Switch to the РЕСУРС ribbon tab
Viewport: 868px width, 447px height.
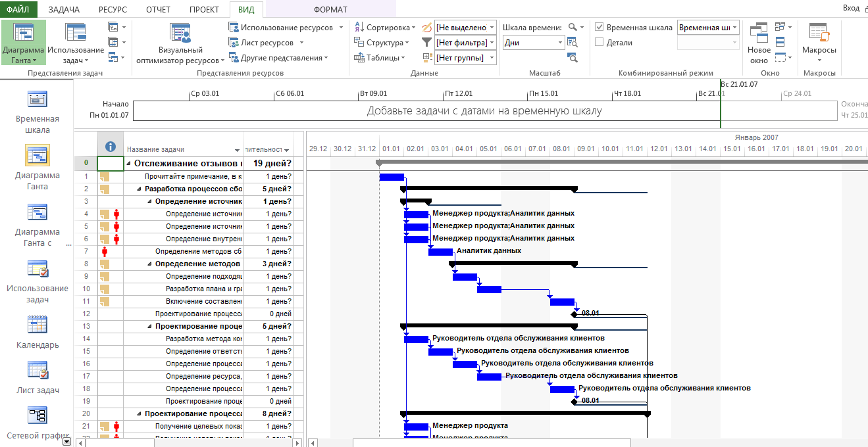point(113,9)
